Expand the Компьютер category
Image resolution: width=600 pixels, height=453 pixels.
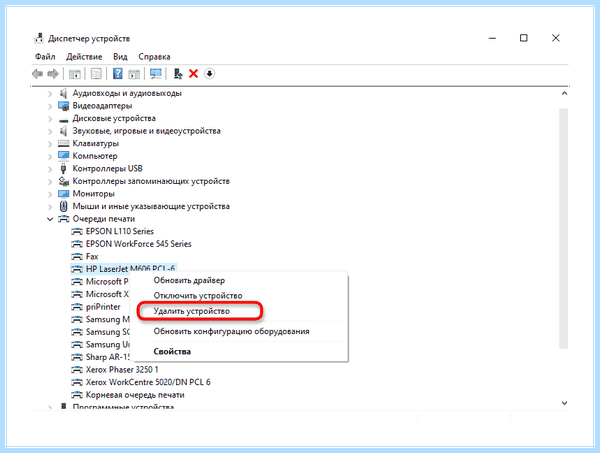[50, 156]
